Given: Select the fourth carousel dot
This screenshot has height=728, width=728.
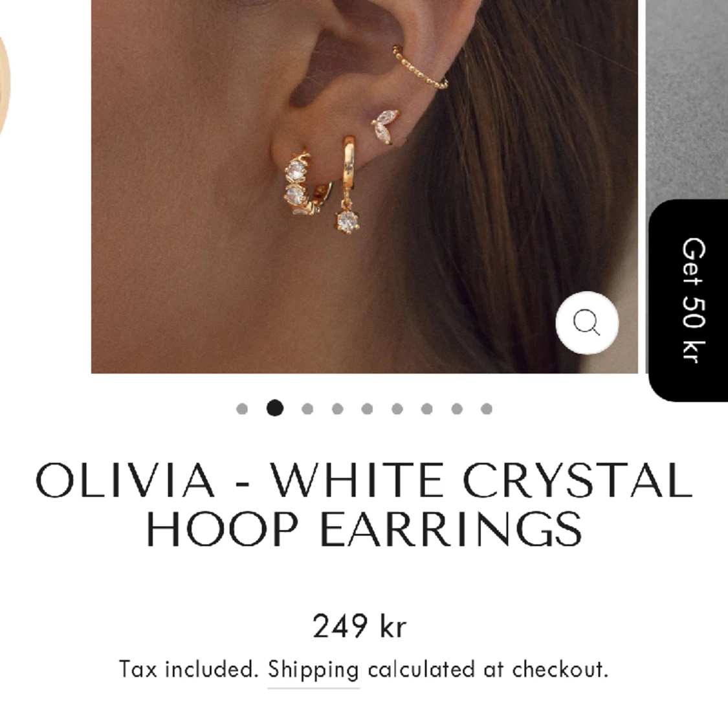Looking at the screenshot, I should tap(338, 408).
